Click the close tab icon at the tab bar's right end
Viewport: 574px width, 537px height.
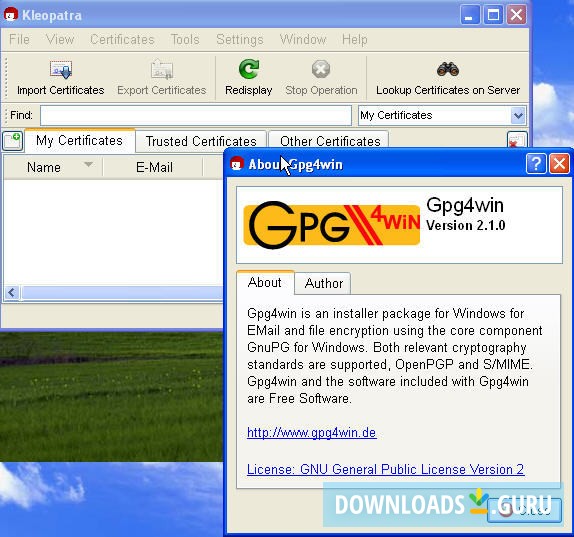517,140
